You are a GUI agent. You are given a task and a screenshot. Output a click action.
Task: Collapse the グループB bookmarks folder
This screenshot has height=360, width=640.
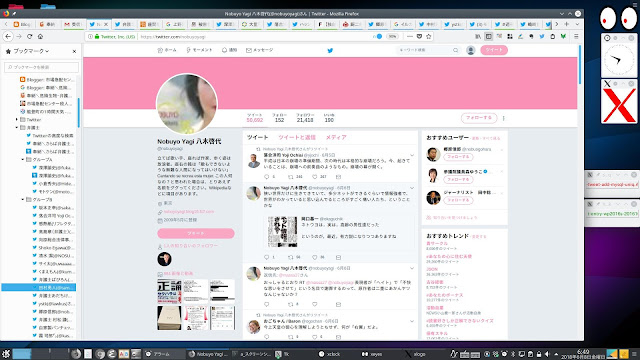click(23, 199)
